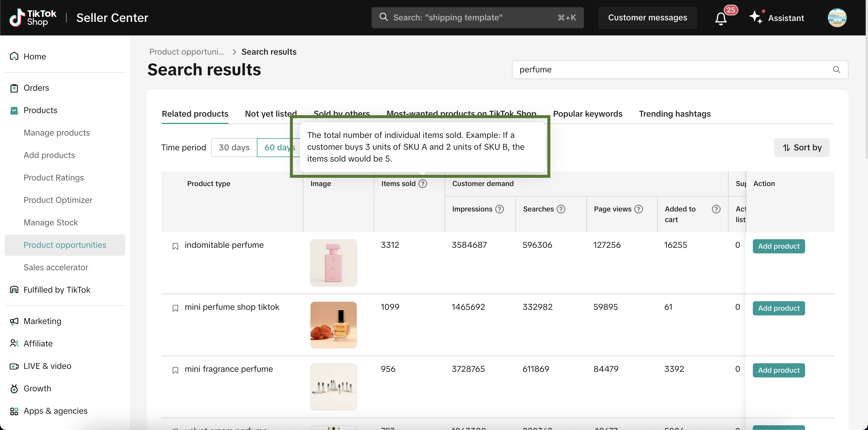Click the Page views help icon
The width and height of the screenshot is (868, 430).
639,209
